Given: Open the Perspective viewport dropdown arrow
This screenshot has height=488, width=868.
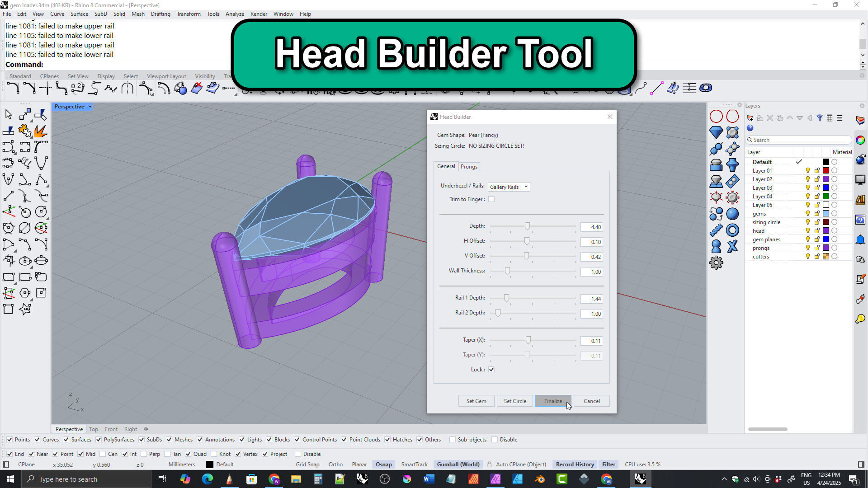Looking at the screenshot, I should click(x=90, y=107).
